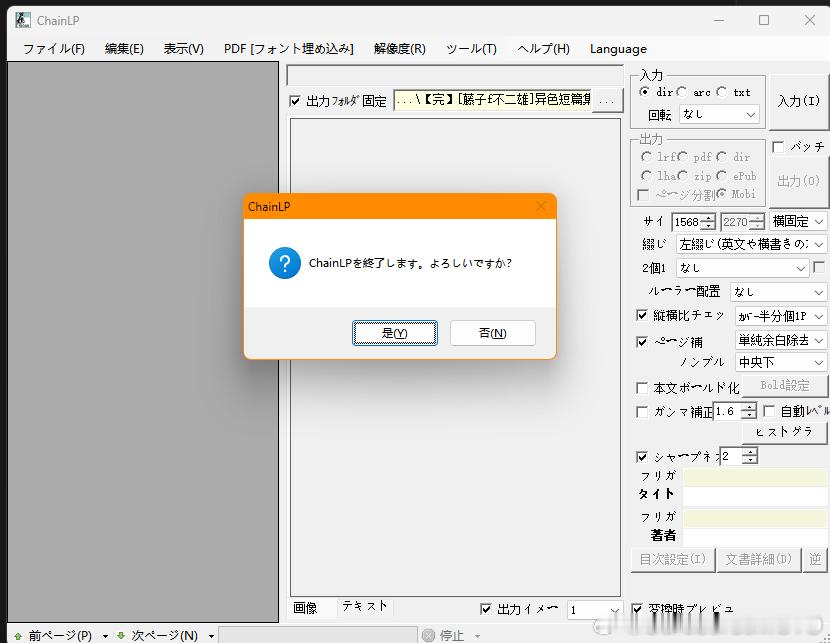
Task: Enable 自動レベル checkbox
Action: point(769,411)
